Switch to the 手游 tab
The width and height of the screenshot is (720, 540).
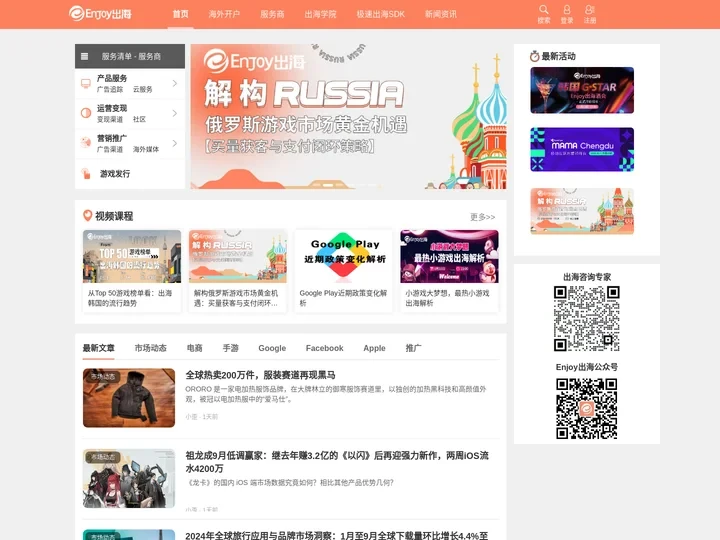231,348
